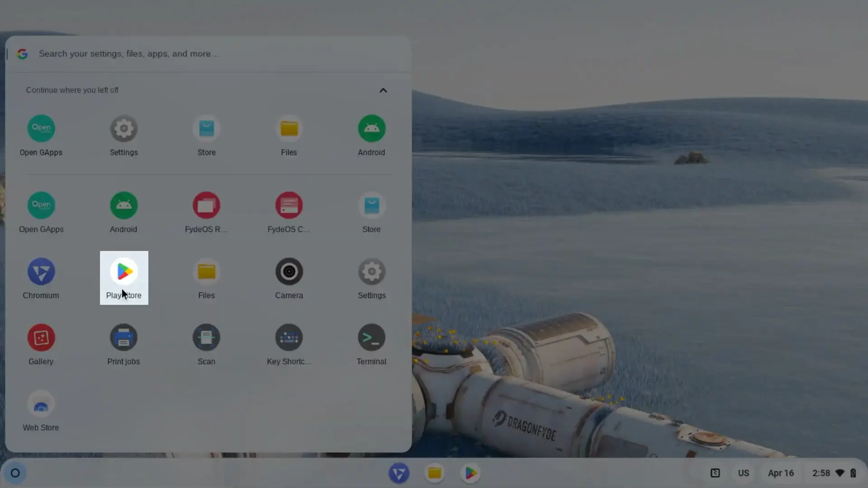
Task: Launch the Terminal app
Action: (x=371, y=338)
